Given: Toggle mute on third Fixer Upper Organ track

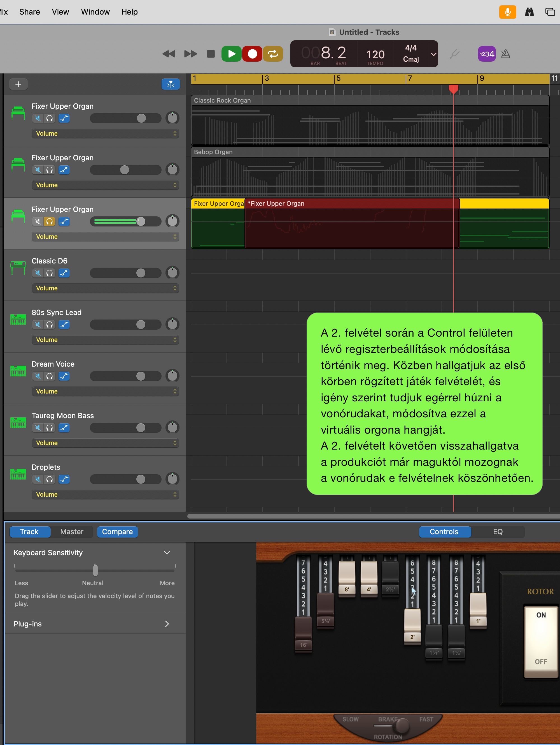Looking at the screenshot, I should [x=38, y=220].
